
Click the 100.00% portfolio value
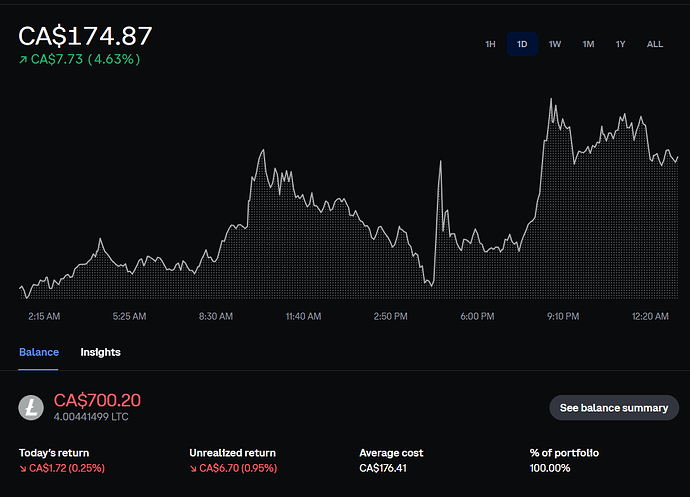[x=550, y=468]
